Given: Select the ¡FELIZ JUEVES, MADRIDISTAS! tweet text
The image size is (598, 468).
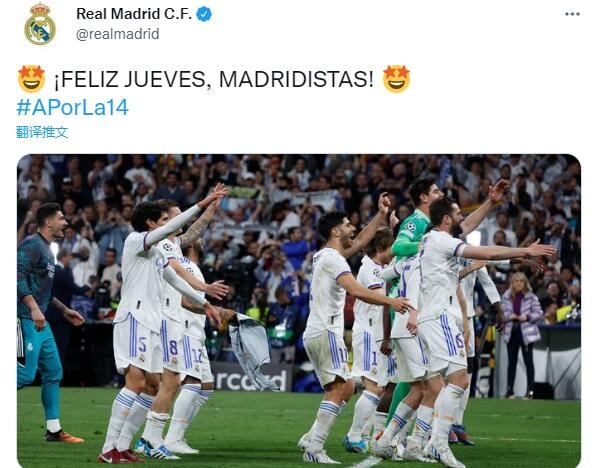Looking at the screenshot, I should tap(214, 79).
